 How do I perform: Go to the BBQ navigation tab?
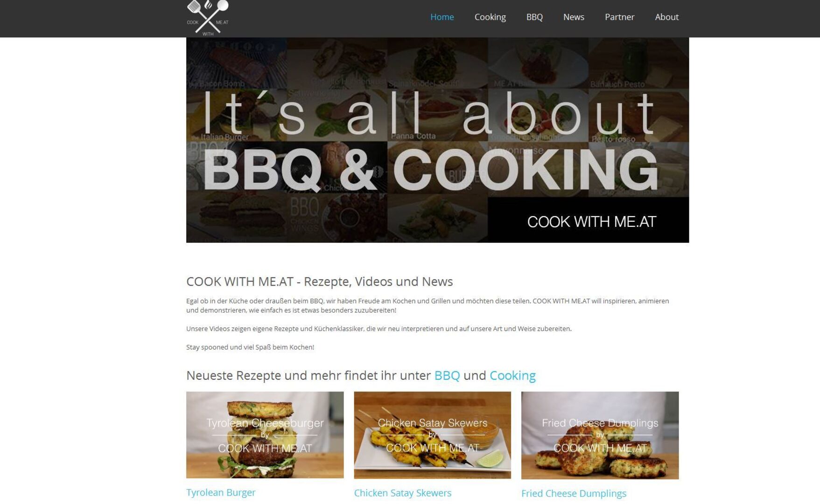pyautogui.click(x=534, y=17)
